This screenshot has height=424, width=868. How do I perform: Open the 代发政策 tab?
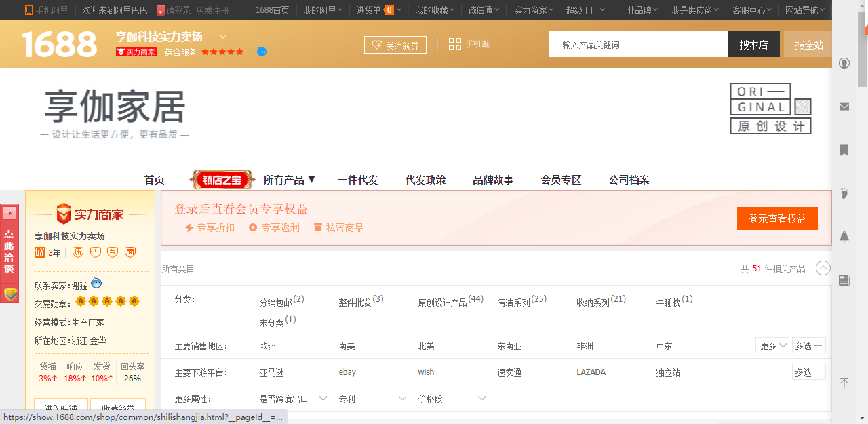click(425, 180)
